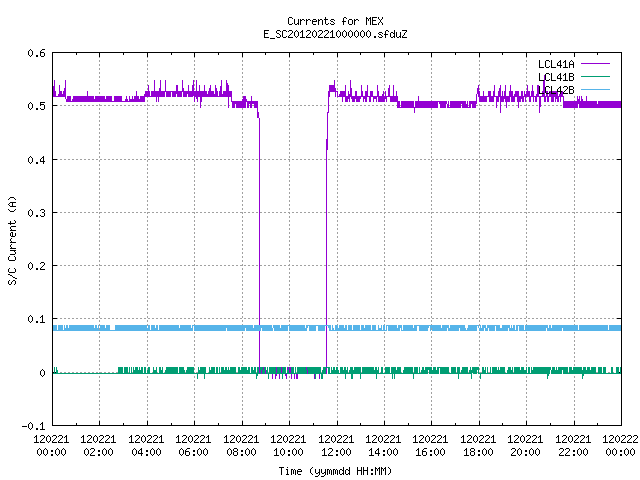Click the LCL41B legend label
The height and width of the screenshot is (480, 640).
[556, 77]
